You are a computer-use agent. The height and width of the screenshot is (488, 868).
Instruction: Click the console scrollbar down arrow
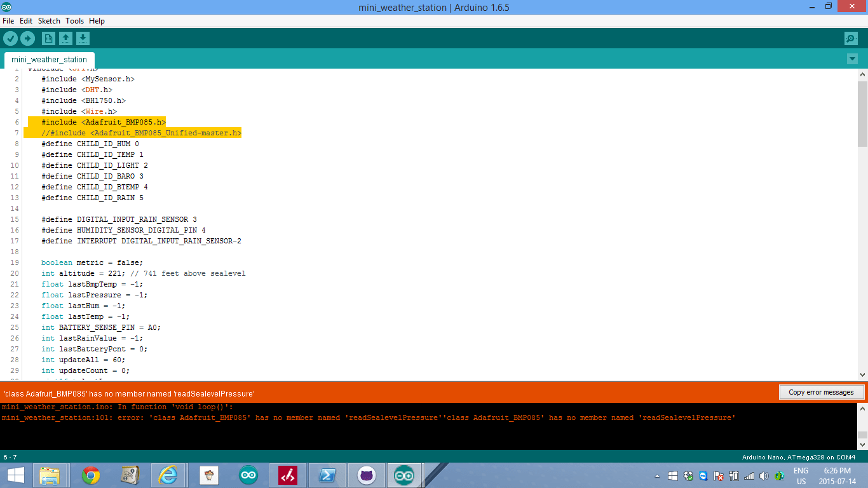click(862, 445)
